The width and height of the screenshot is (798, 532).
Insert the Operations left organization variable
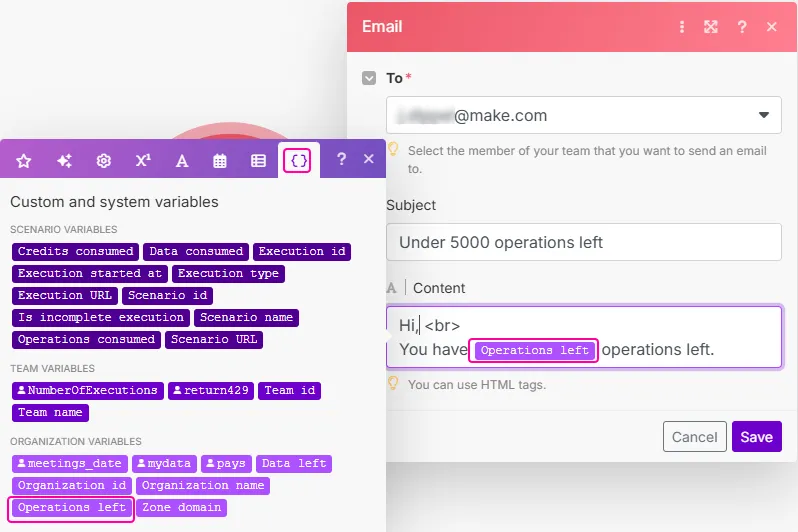tap(71, 508)
